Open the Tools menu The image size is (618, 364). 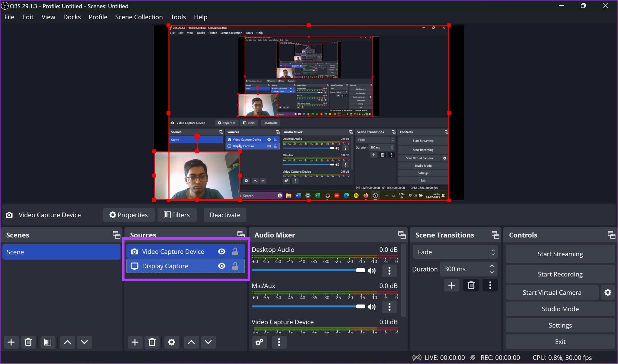[178, 17]
